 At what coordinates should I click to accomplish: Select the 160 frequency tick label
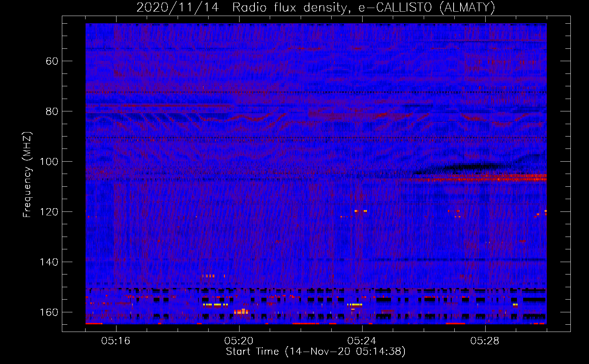[49, 312]
